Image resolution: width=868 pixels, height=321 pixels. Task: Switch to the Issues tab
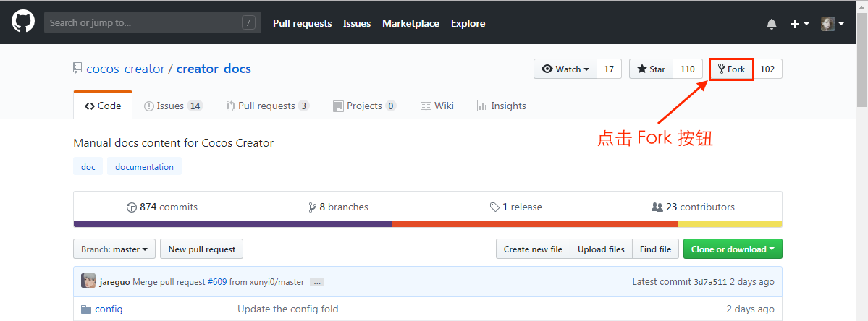pos(173,106)
